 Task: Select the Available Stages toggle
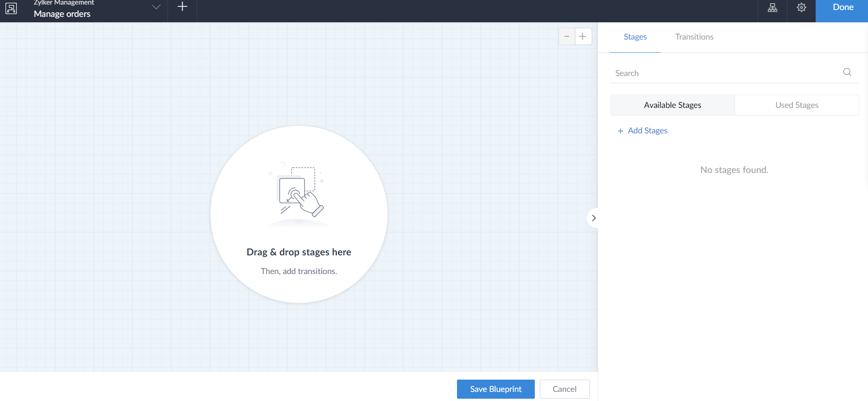[x=672, y=105]
